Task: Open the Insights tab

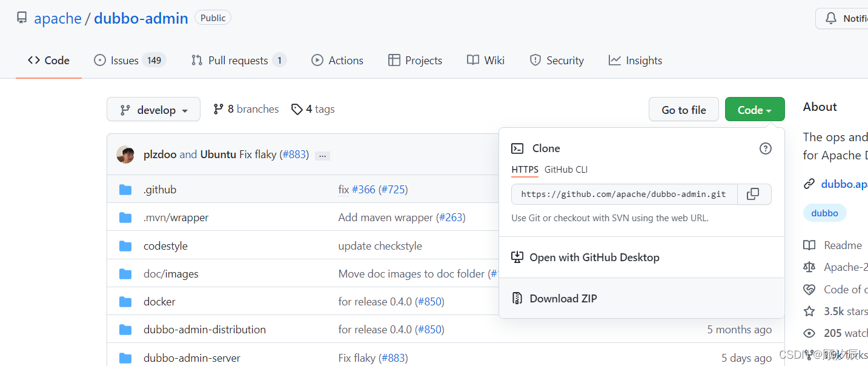Action: pyautogui.click(x=635, y=60)
